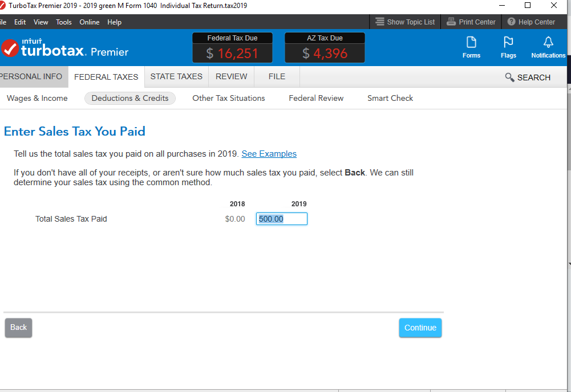This screenshot has width=571, height=392.
Task: Maximize the TurboTax window
Action: coord(527,6)
